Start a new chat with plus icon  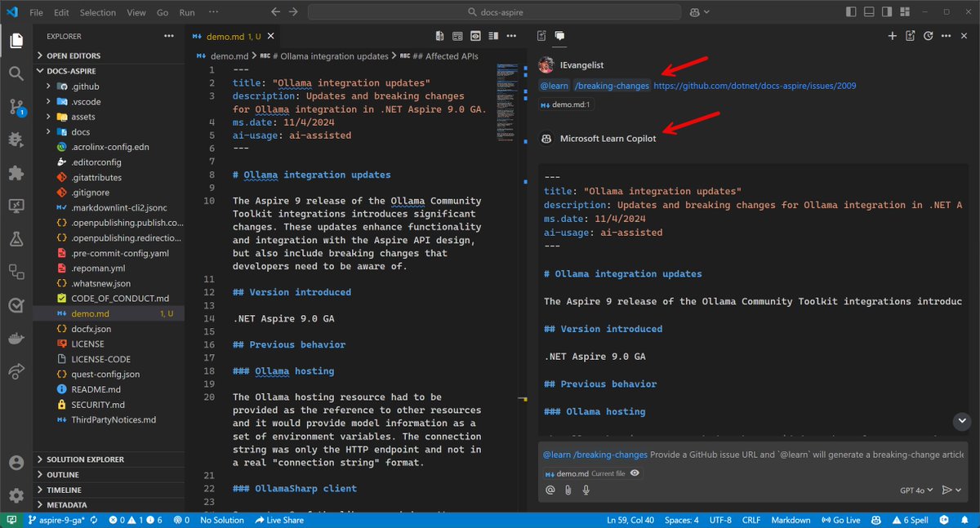pyautogui.click(x=893, y=36)
